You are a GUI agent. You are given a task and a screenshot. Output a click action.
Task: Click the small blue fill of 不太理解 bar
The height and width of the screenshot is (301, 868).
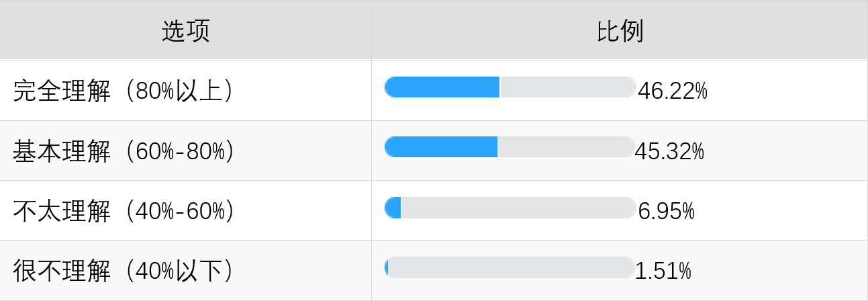pos(393,208)
